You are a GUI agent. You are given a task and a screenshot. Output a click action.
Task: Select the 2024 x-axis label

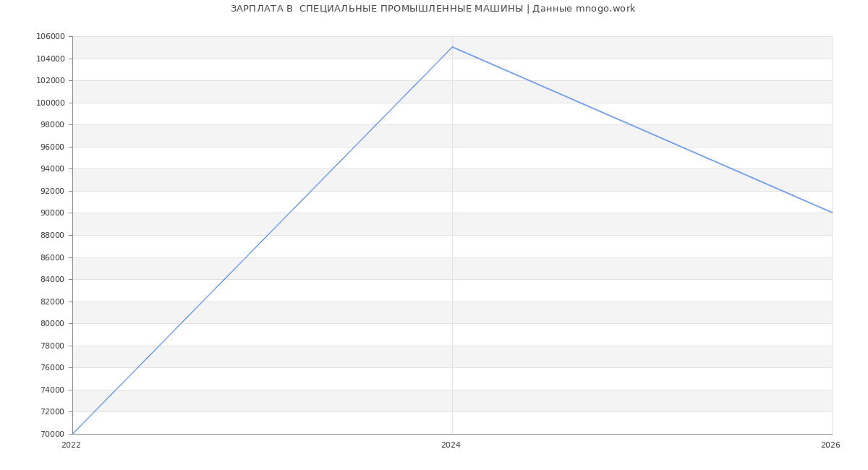tap(451, 445)
